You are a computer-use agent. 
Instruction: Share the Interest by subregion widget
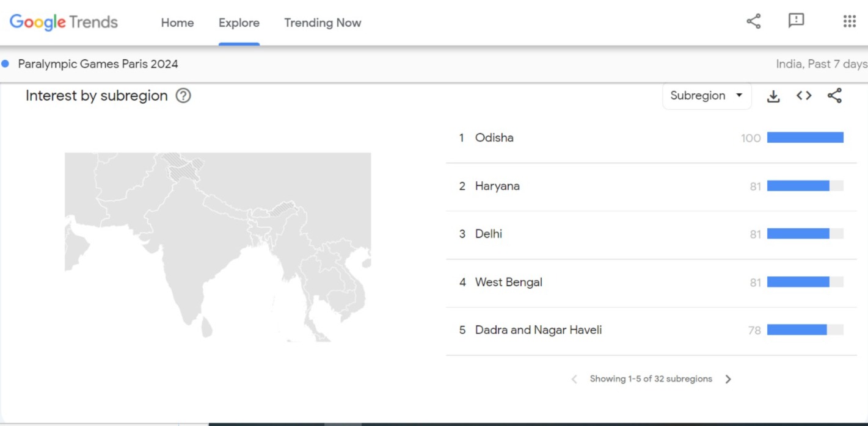(834, 96)
